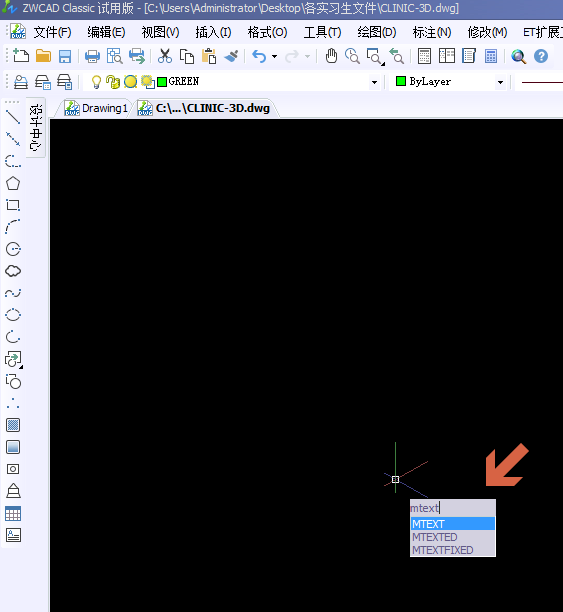Select the Polygon tool

[x=13, y=183]
